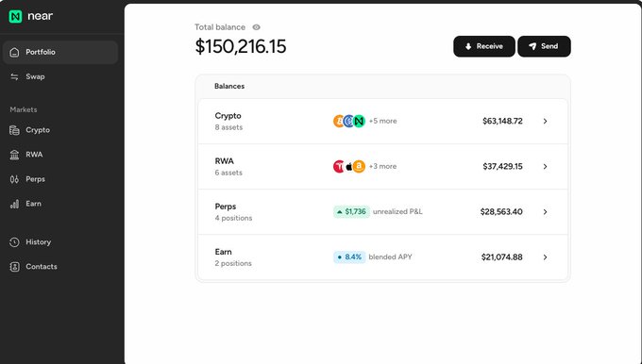The width and height of the screenshot is (642, 364).
Task: Click the Markets section heading
Action: click(x=24, y=109)
